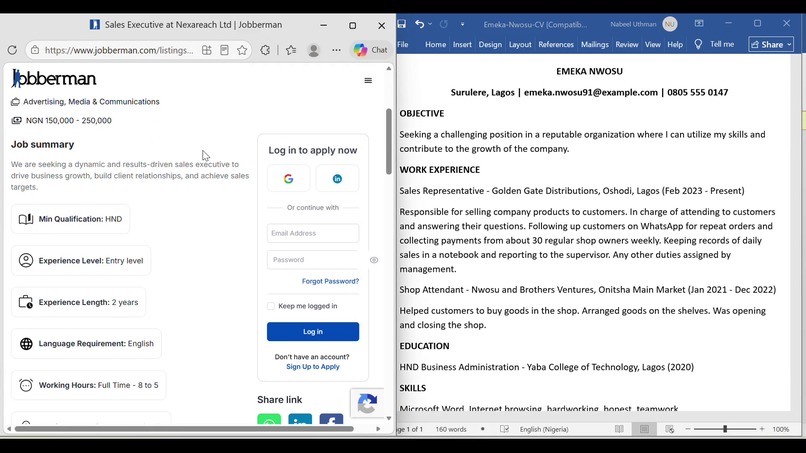The width and height of the screenshot is (806, 453).
Task: Click the Min Qualification HND card
Action: 70,219
